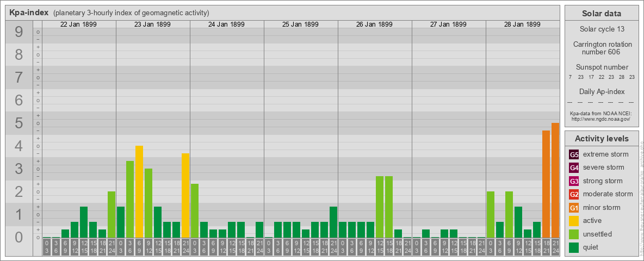This screenshot has height=261, width=644.
Task: Click the 'strong storm' legend label
Action: click(x=603, y=181)
